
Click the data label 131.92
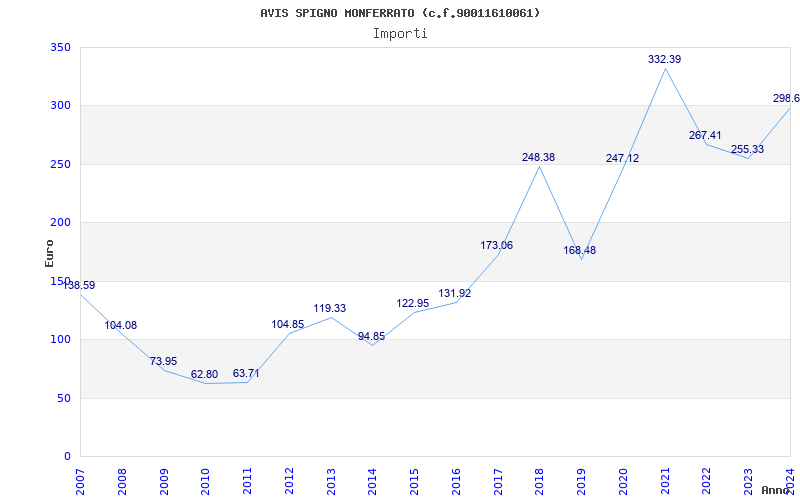click(x=455, y=294)
